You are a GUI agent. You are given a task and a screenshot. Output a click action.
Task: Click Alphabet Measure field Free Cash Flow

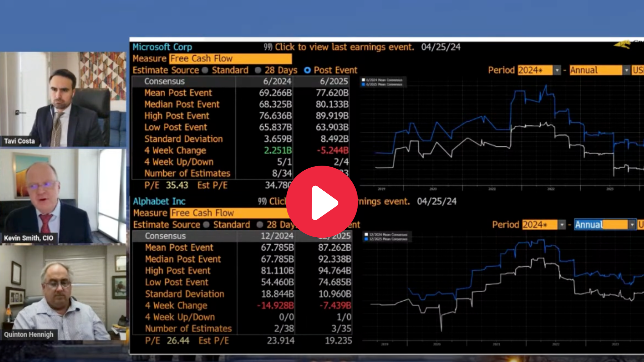pyautogui.click(x=230, y=213)
